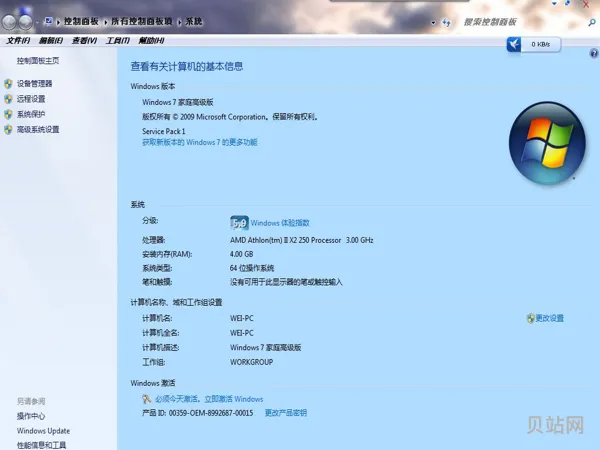Open the 文件(F) menu
Viewport: 600px width, 450px height.
coord(18,41)
